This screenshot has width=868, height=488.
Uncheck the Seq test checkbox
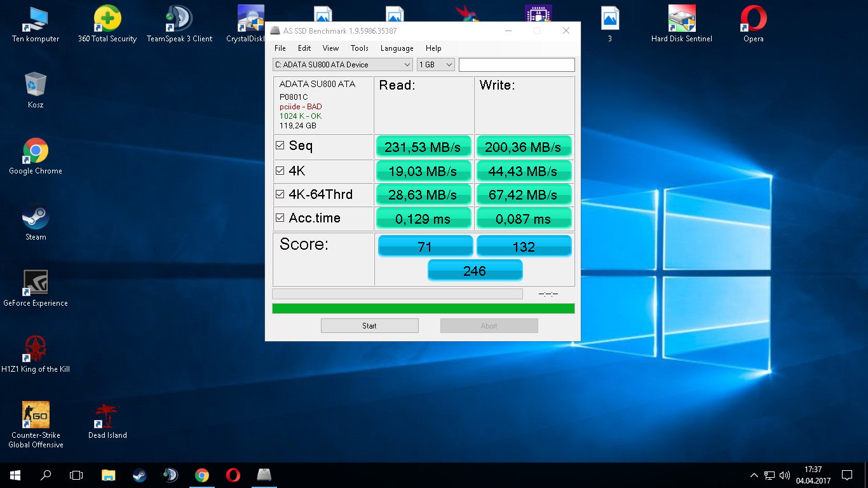(x=280, y=146)
